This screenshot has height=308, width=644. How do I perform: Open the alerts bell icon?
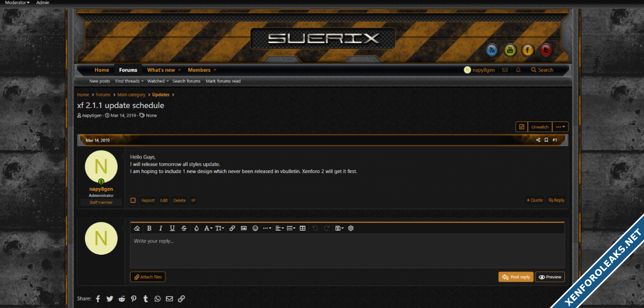click(x=518, y=70)
